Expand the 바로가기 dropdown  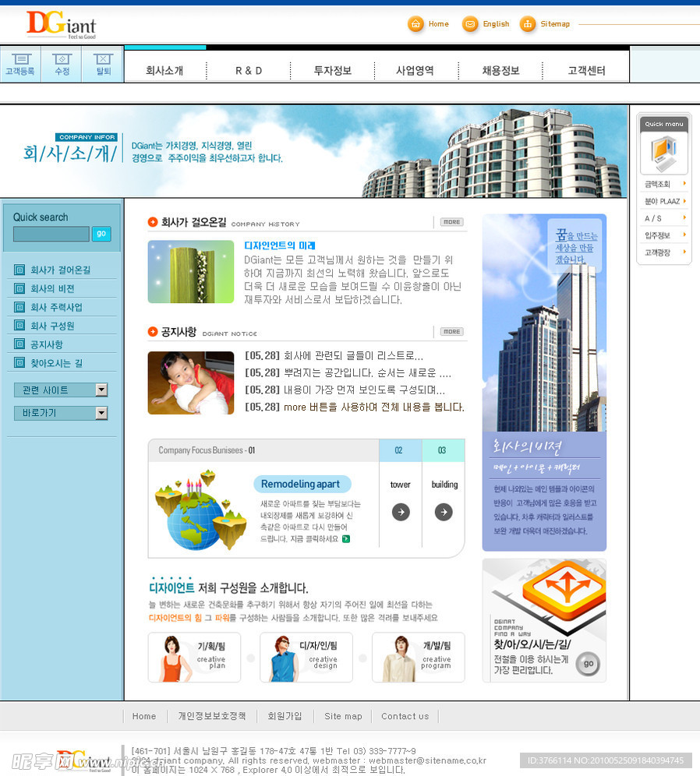click(101, 413)
